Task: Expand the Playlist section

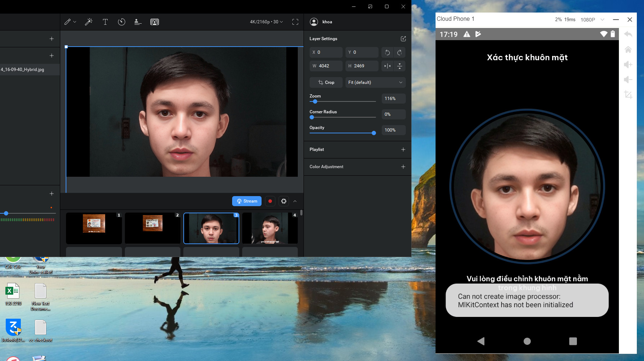Action: 403,149
